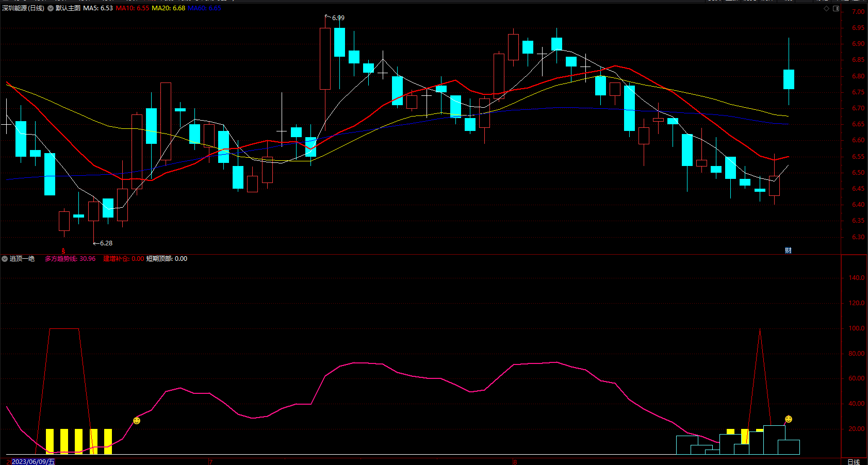Click the 6.28 low price annotation
This screenshot has height=465, width=868.
(106, 243)
